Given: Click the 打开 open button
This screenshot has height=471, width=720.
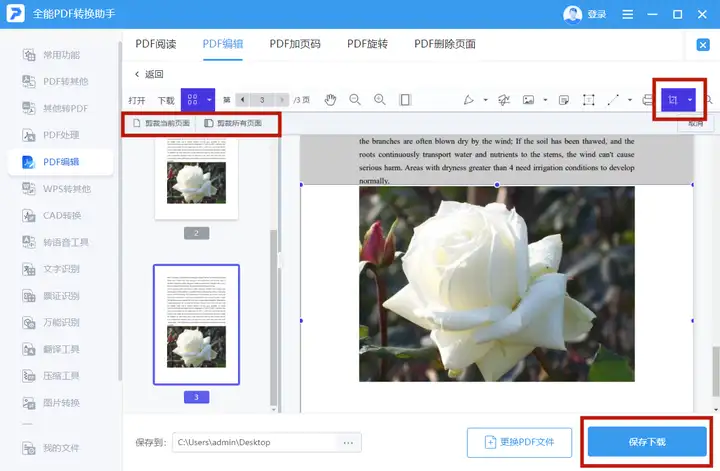Looking at the screenshot, I should (137, 100).
